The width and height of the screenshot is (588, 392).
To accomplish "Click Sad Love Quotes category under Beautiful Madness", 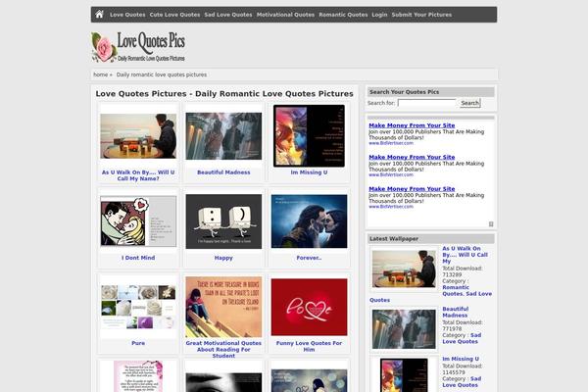I will point(462,338).
